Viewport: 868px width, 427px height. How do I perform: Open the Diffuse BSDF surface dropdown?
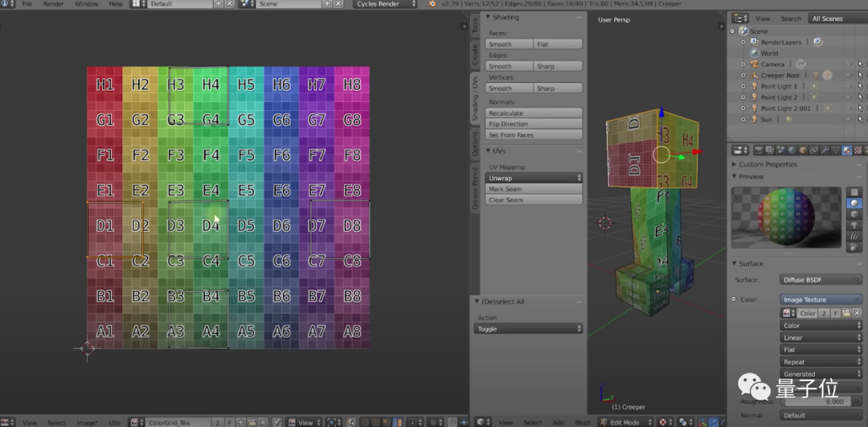click(x=821, y=280)
